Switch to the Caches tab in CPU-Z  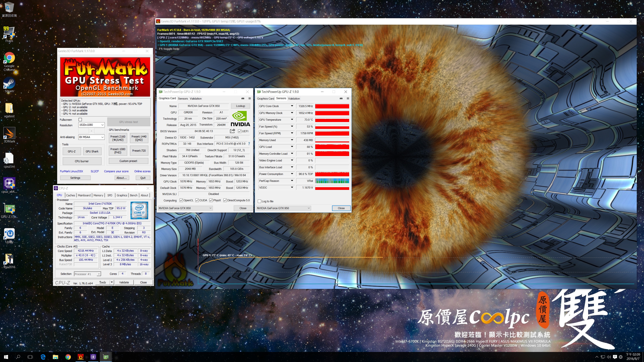coord(70,195)
